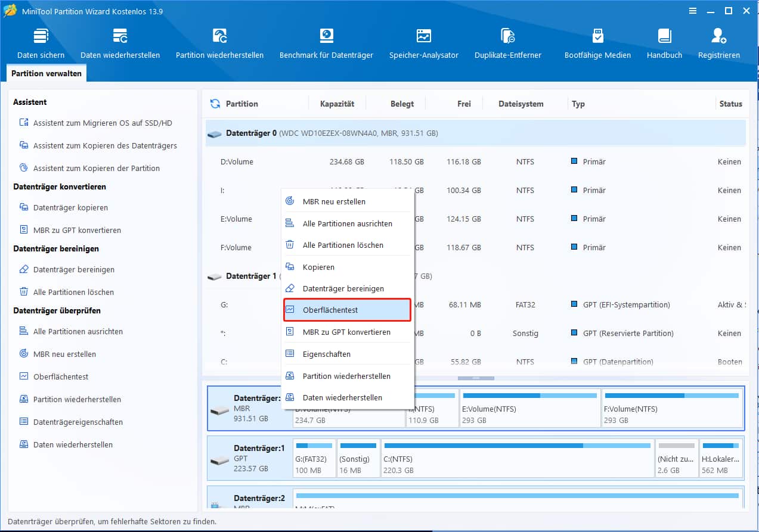Open Eigenschaften from the context menu
Image resolution: width=759 pixels, height=532 pixels.
coord(348,354)
